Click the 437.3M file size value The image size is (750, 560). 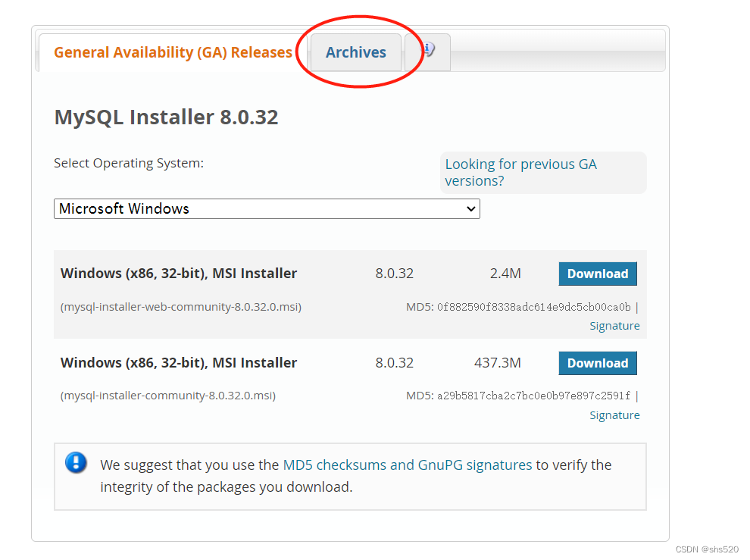(498, 363)
